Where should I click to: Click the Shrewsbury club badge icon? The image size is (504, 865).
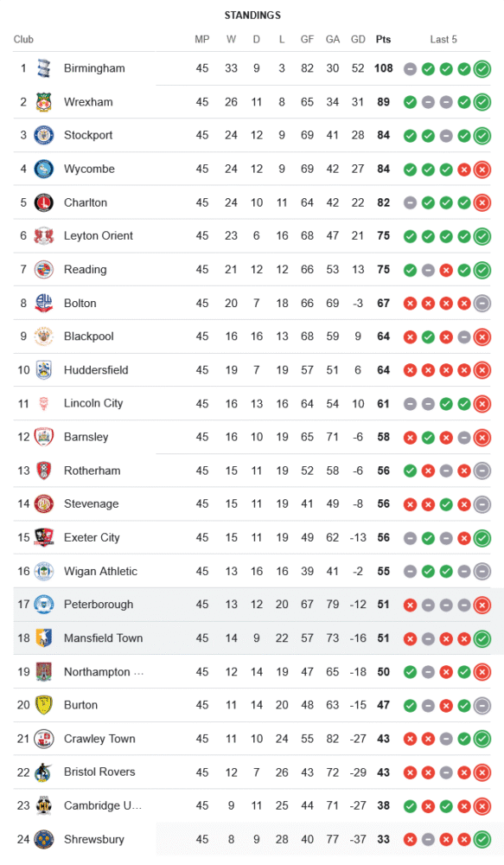click(x=43, y=839)
